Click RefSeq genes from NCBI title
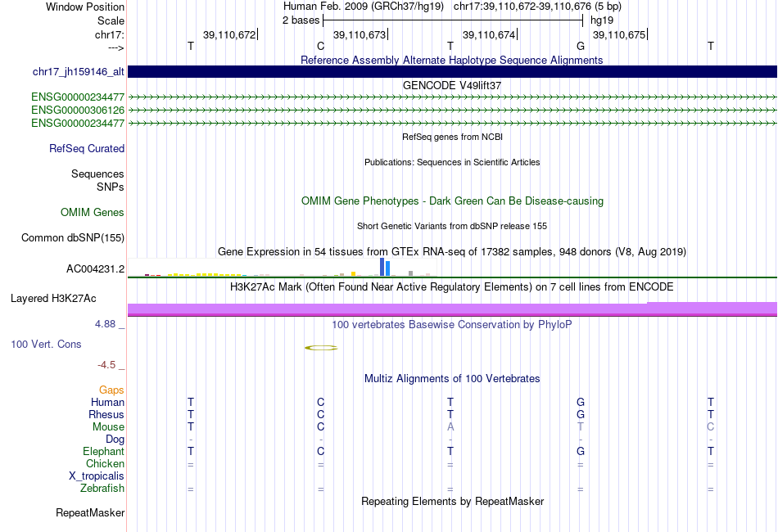 (x=453, y=137)
